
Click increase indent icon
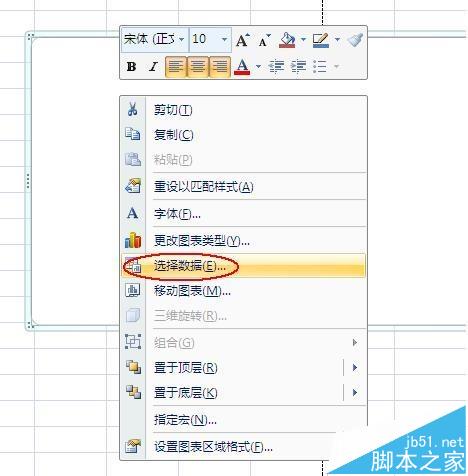pyautogui.click(x=298, y=67)
